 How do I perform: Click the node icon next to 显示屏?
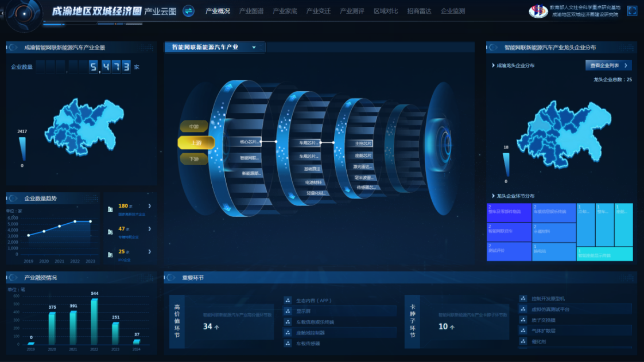[288, 311]
